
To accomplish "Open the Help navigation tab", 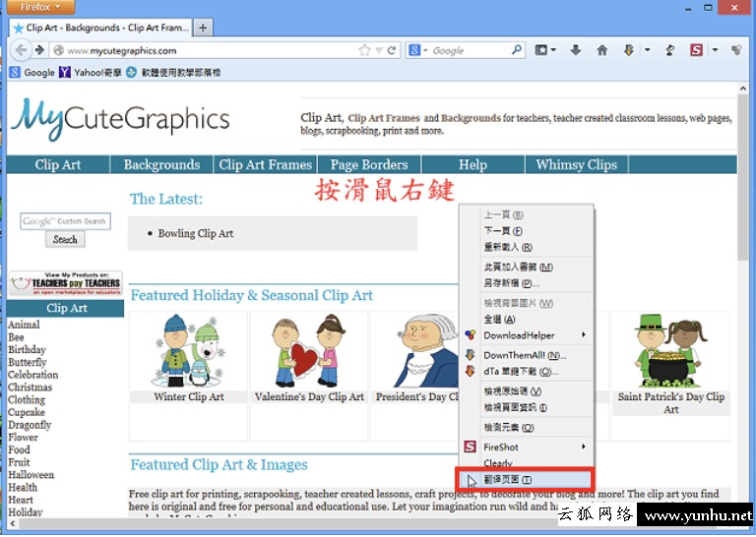I will [472, 164].
